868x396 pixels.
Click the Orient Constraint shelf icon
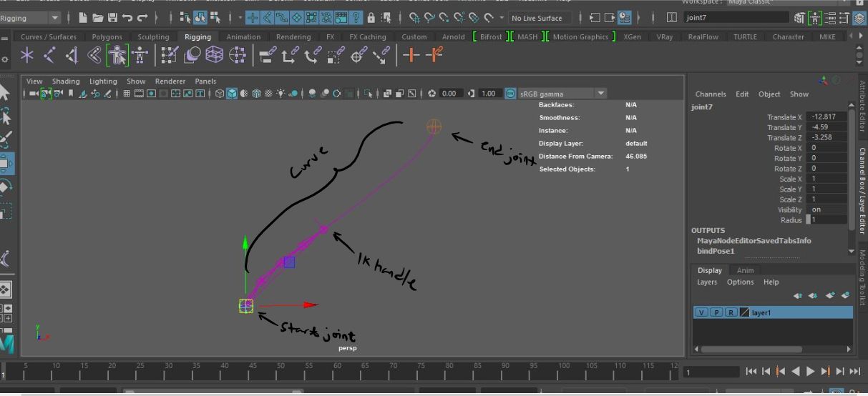[x=312, y=54]
